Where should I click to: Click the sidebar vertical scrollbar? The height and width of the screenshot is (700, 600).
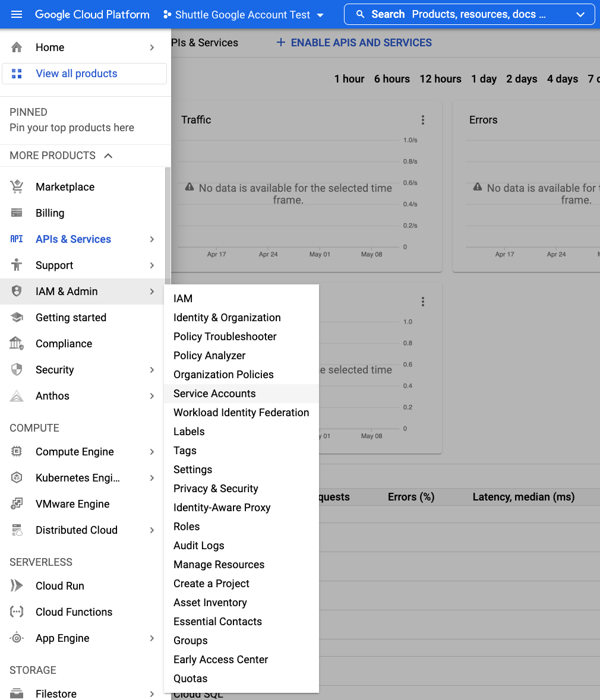(168, 226)
